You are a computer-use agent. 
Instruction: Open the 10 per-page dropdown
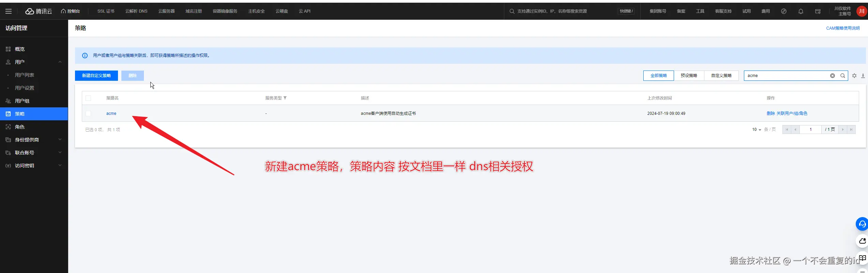coord(757,130)
